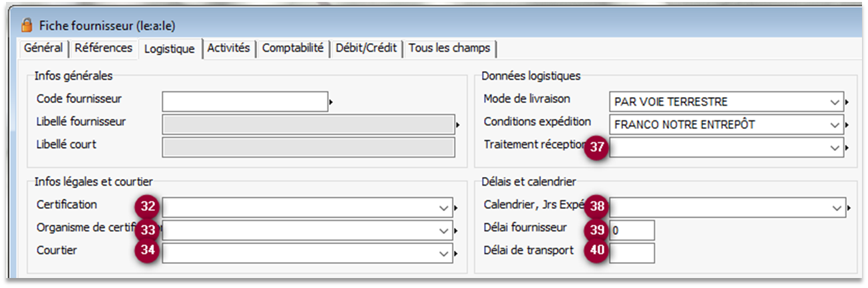868x288 pixels.
Task: Go to the Débit/Crédit tab
Action: pos(366,49)
